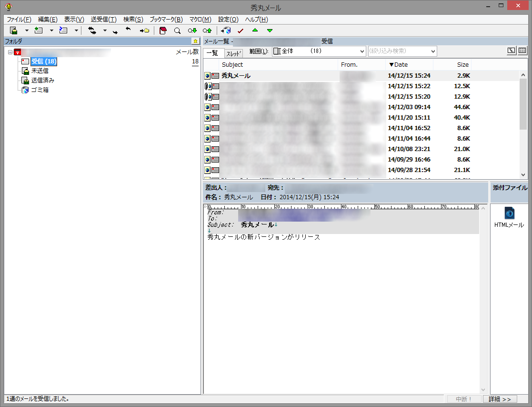Open the 送受信(T) menu
The height and width of the screenshot is (407, 532).
(x=103, y=20)
